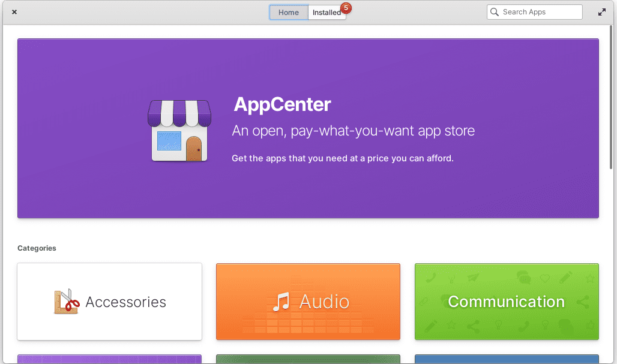Close the AppCenter window
The height and width of the screenshot is (364, 617).
tap(14, 11)
